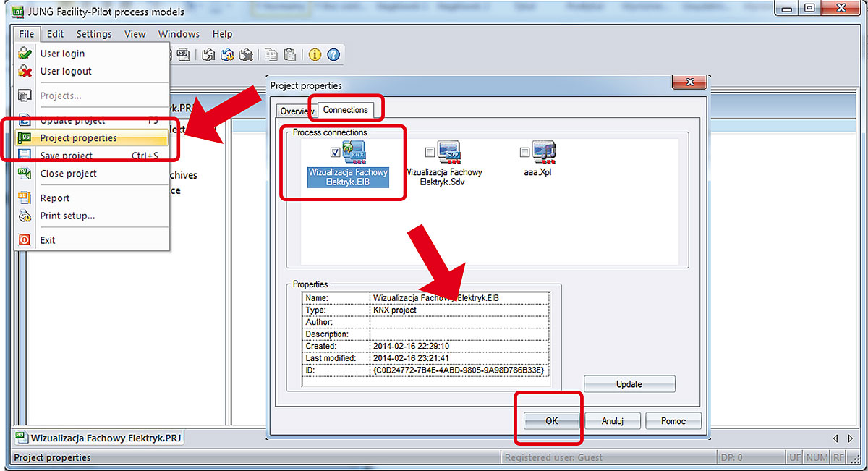Screen dimensions: 868x471
Task: Click the Pomoc help button
Action: [x=671, y=420]
